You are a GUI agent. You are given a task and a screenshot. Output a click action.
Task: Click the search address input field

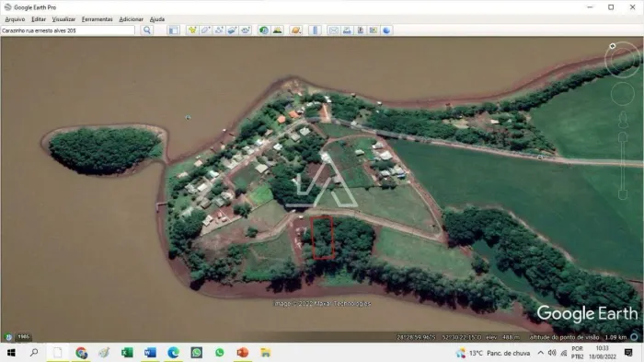click(68, 30)
